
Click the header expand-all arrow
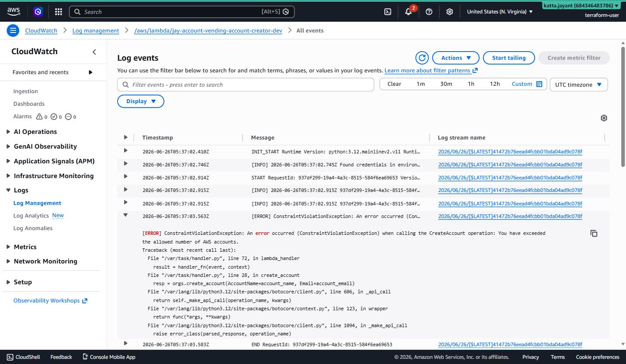pyautogui.click(x=125, y=137)
